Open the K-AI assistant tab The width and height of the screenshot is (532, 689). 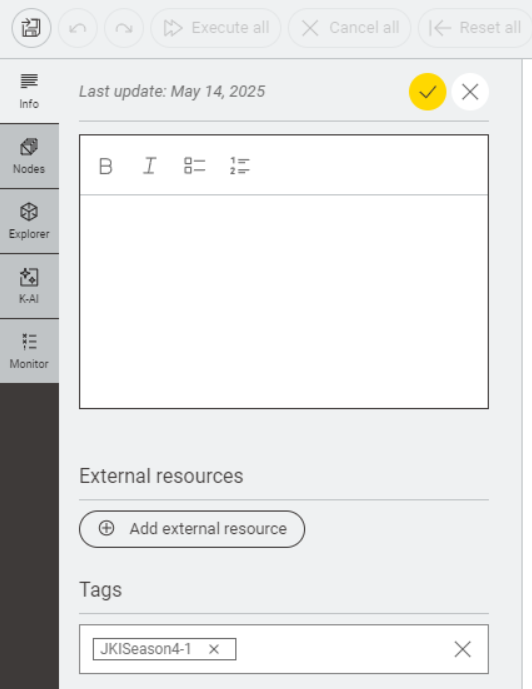[29, 286]
